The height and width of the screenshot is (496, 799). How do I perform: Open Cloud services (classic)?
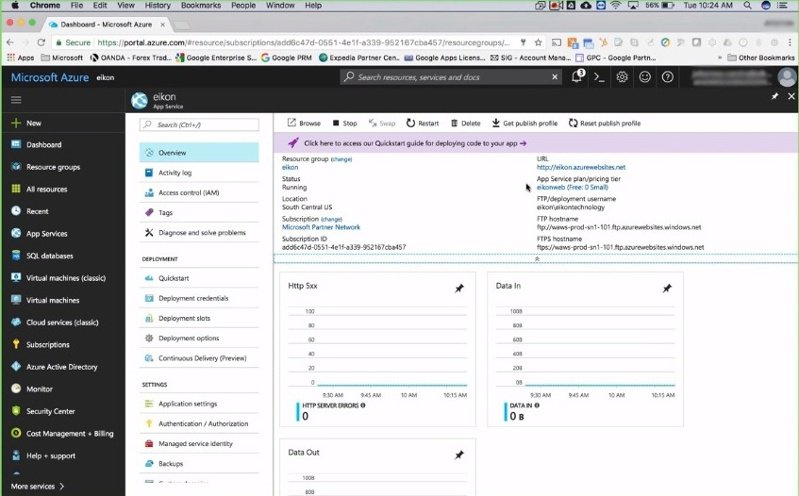[63, 322]
